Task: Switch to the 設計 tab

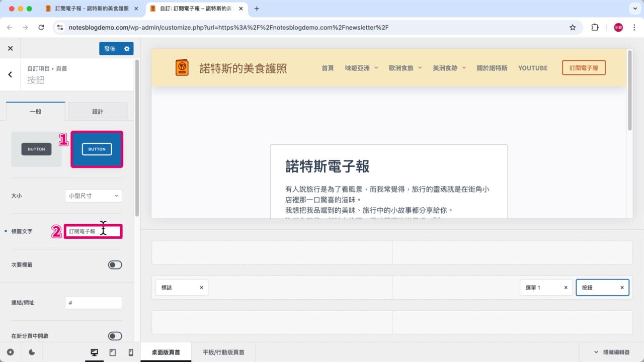Action: tap(97, 111)
